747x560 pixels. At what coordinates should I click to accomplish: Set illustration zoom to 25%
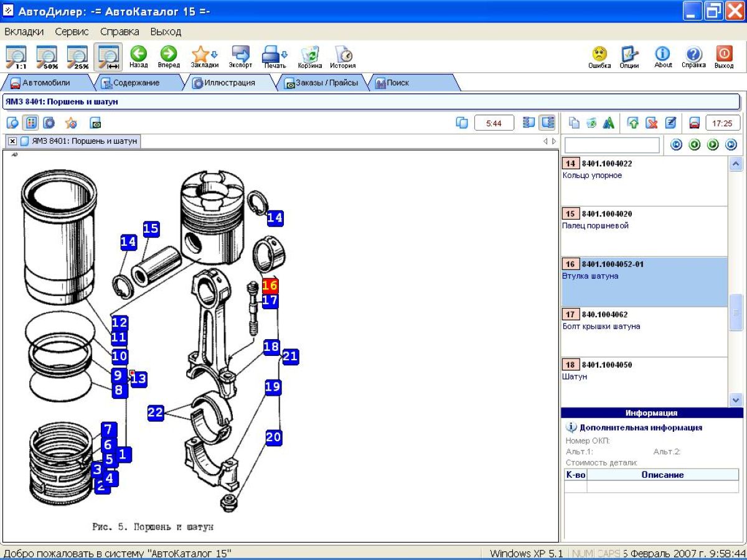(78, 57)
